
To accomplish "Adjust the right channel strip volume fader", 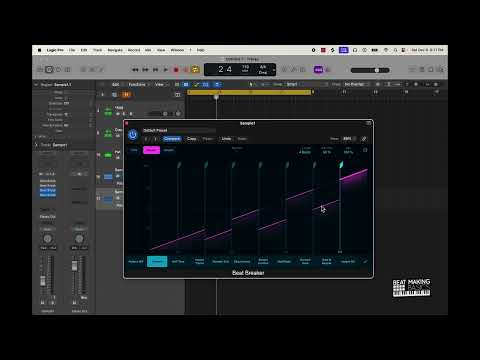I will [74, 266].
